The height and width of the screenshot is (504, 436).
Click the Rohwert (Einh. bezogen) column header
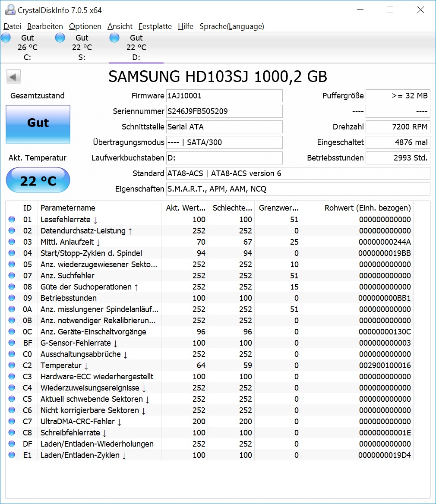pyautogui.click(x=357, y=208)
